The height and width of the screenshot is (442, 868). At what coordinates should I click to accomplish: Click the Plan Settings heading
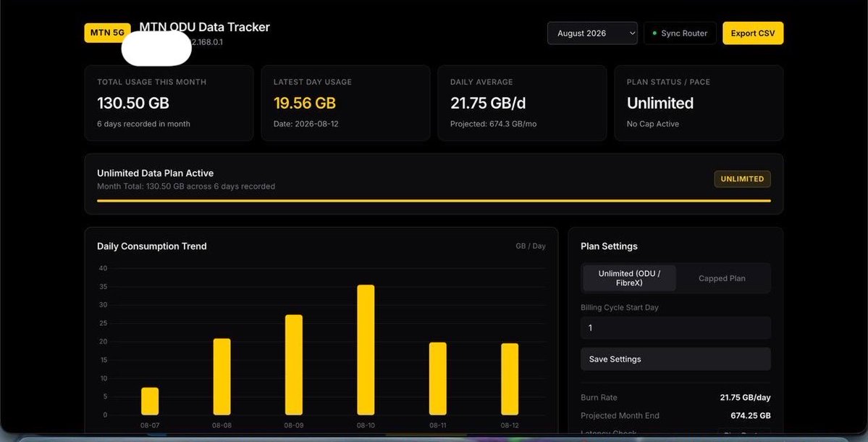pyautogui.click(x=609, y=246)
